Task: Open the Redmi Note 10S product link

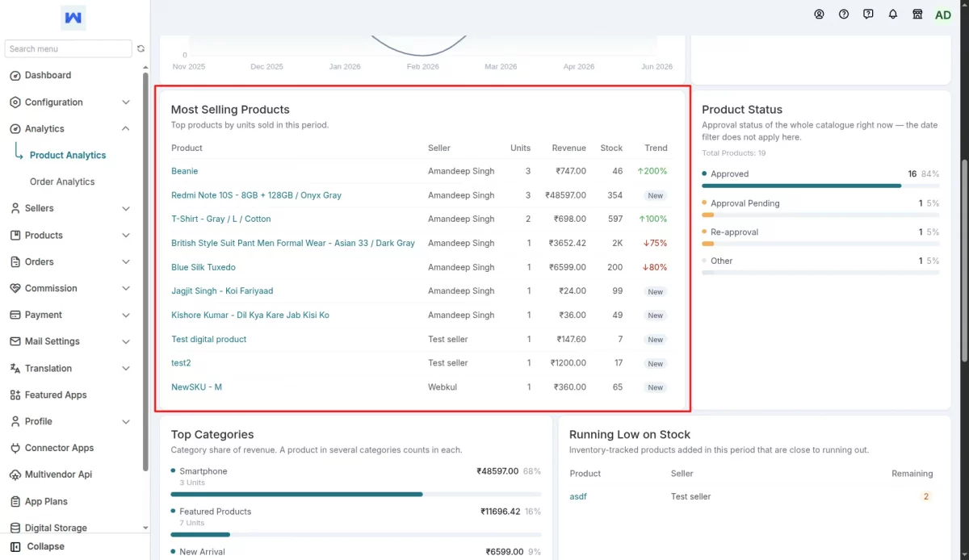Action: click(x=257, y=195)
